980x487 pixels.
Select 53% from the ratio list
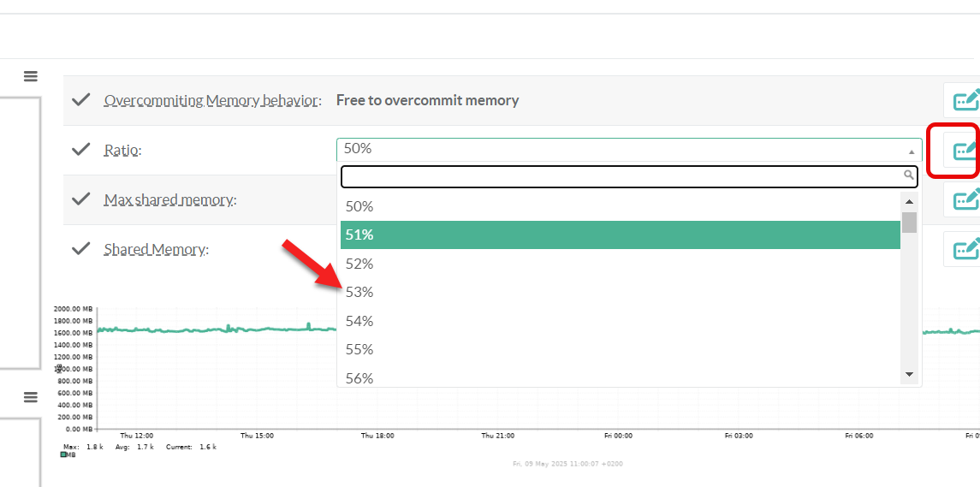pos(359,292)
